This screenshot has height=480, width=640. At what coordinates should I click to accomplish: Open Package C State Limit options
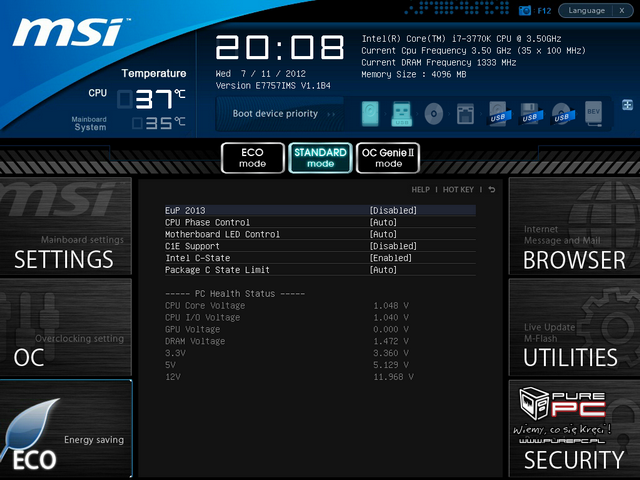tap(383, 270)
